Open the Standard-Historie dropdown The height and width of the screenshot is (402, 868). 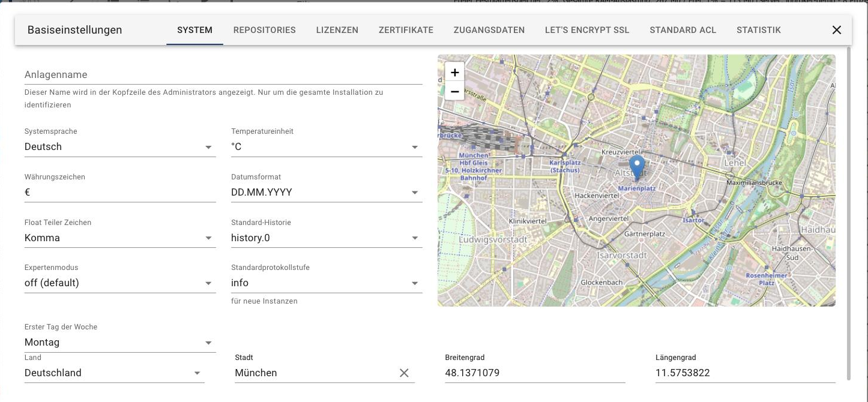[327, 238]
